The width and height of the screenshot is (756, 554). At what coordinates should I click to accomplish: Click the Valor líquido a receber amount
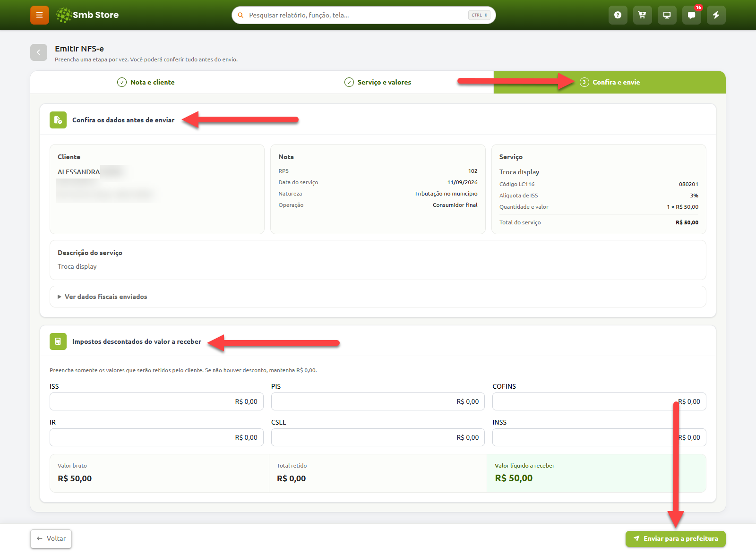point(514,478)
